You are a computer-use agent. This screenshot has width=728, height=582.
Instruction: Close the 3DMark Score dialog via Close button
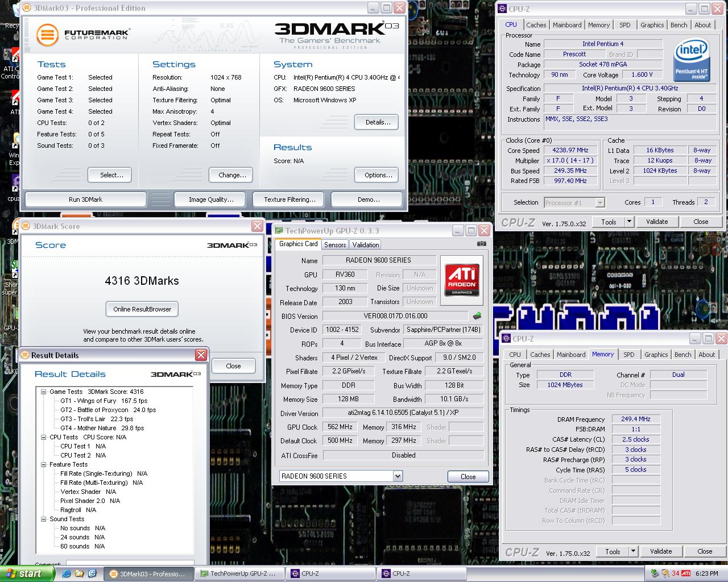point(233,366)
